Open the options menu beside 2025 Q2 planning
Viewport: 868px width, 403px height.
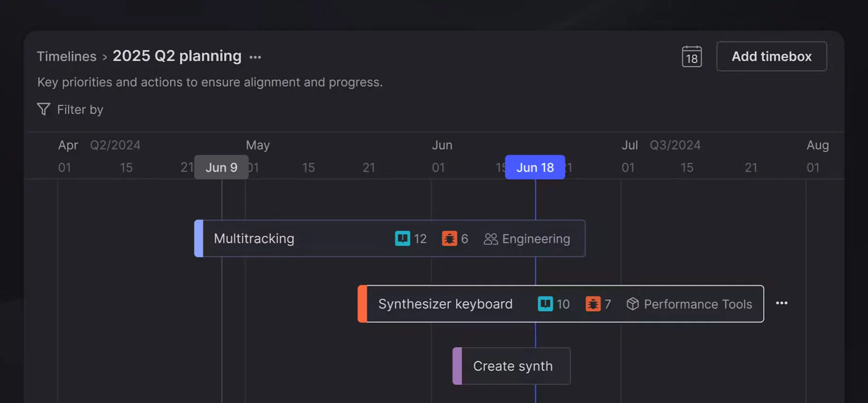pos(255,57)
